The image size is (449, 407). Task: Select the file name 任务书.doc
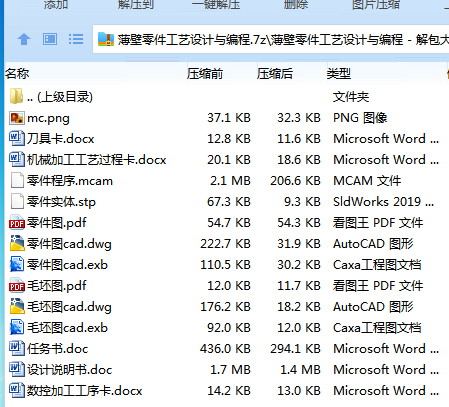pyautogui.click(x=58, y=349)
